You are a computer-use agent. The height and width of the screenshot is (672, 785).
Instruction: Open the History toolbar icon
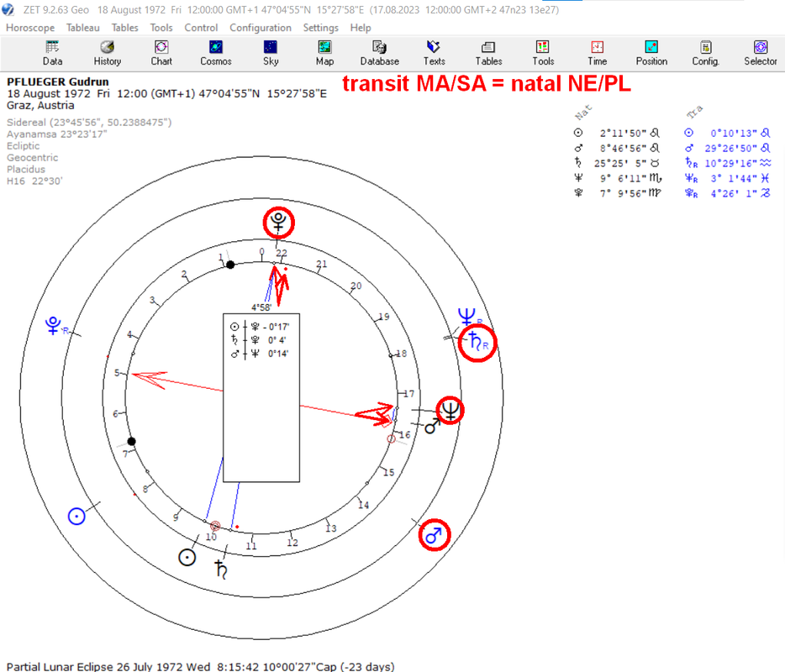(x=107, y=53)
